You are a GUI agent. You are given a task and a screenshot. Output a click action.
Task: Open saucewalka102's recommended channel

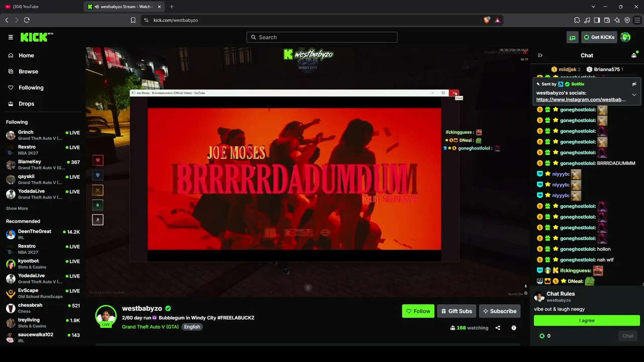pos(42,337)
